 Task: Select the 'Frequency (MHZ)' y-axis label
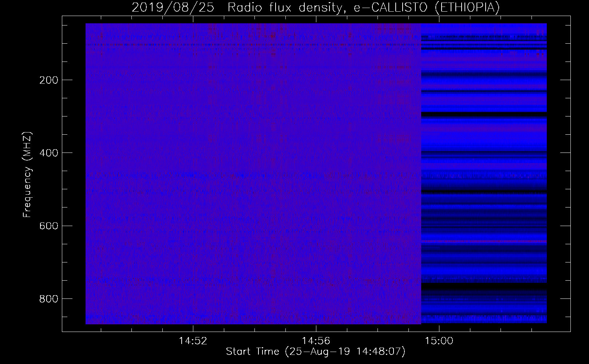click(x=27, y=175)
